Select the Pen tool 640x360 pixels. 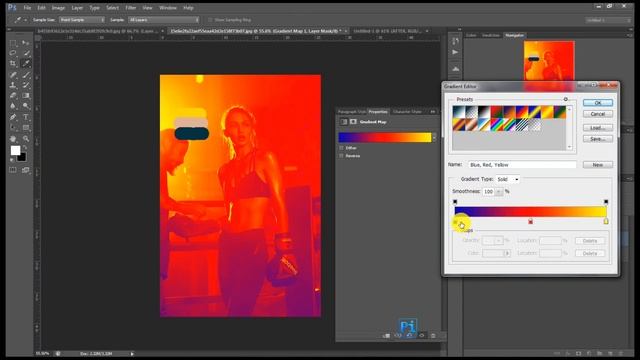[13, 117]
